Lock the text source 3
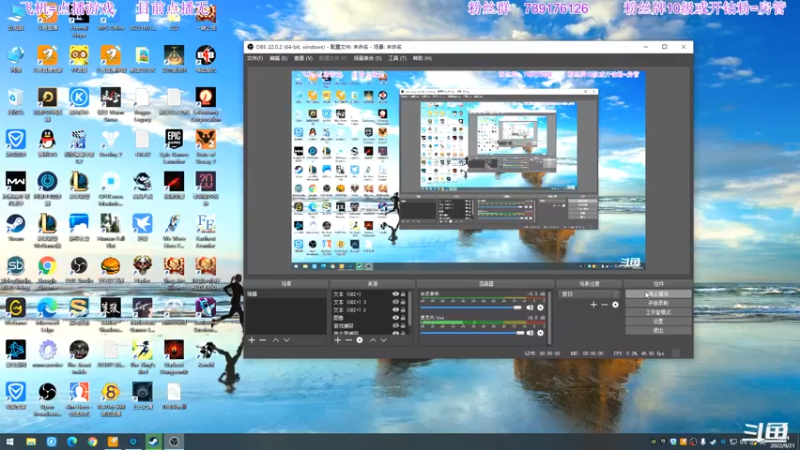Image resolution: width=800 pixels, height=450 pixels. [x=403, y=302]
